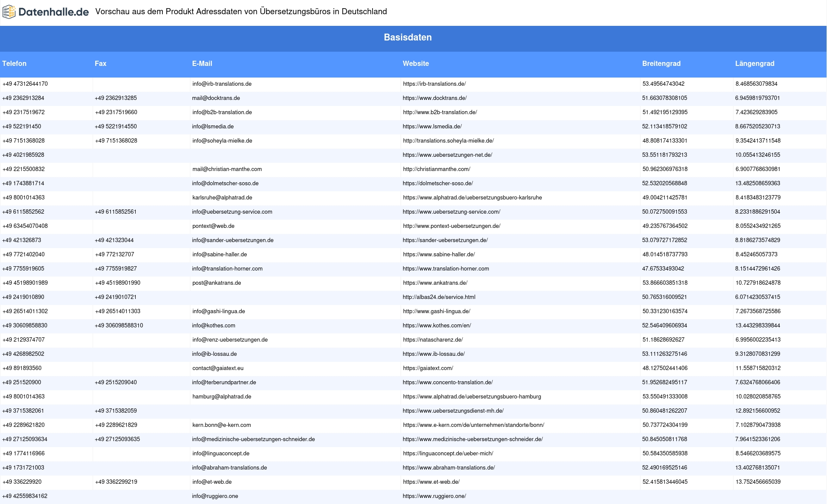Open e-kern.com standorte/bonn link
This screenshot has height=504, width=827.
click(474, 425)
